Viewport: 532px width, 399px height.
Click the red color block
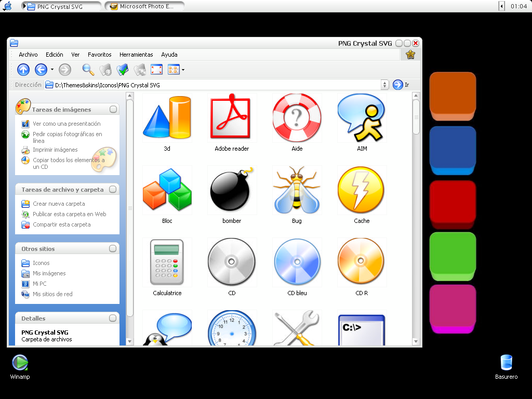453,205
